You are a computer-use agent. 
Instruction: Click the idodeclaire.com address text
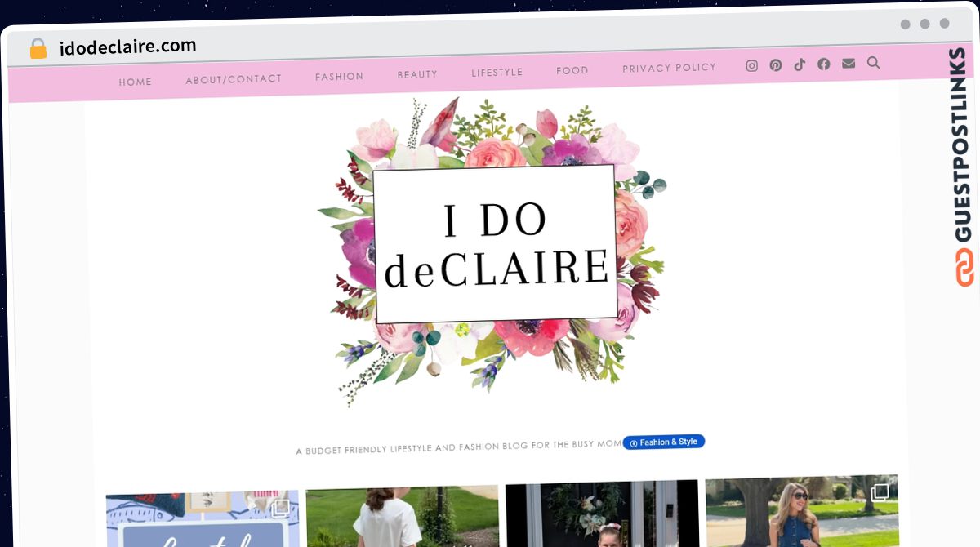point(128,47)
